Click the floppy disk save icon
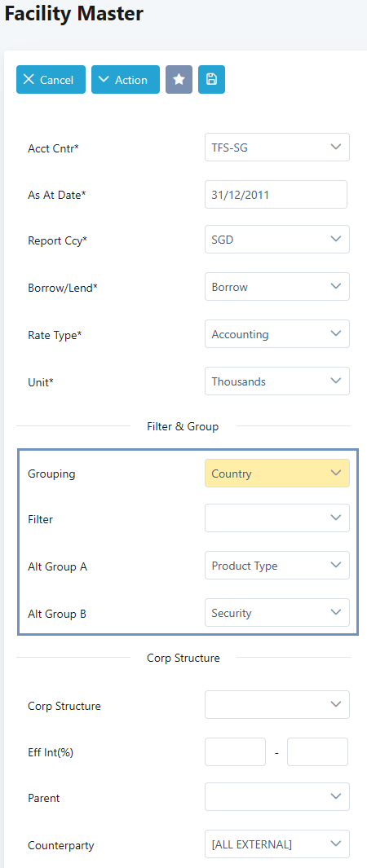Screen dimensions: 367x868 (x=211, y=80)
